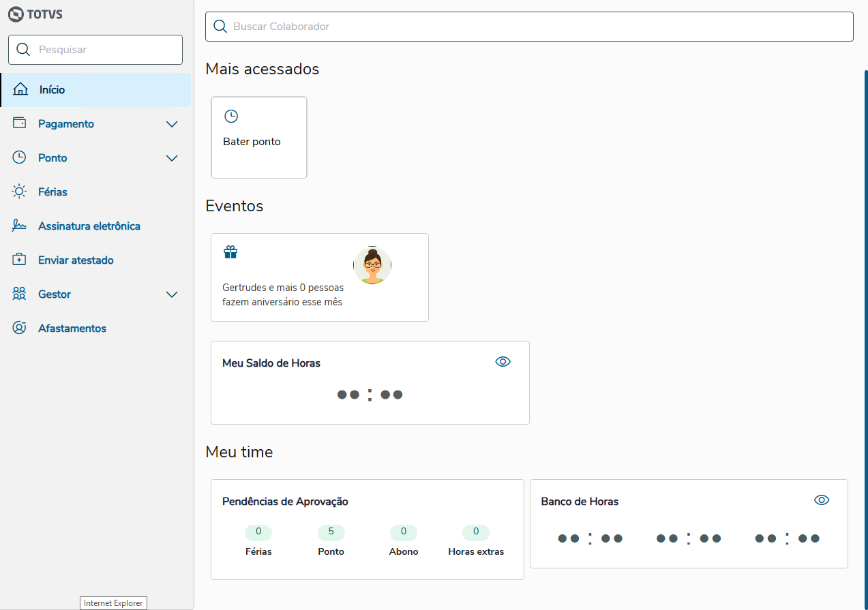Screen dimensions: 868x610
Task: Click the Assinatura eletrônica signature icon
Action: [x=19, y=226]
